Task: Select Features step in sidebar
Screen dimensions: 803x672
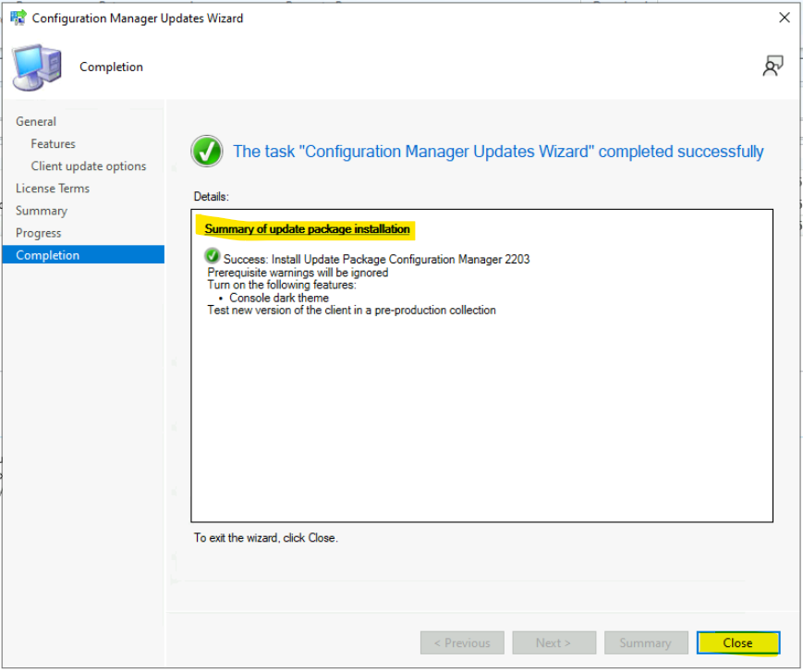Action: (x=54, y=144)
